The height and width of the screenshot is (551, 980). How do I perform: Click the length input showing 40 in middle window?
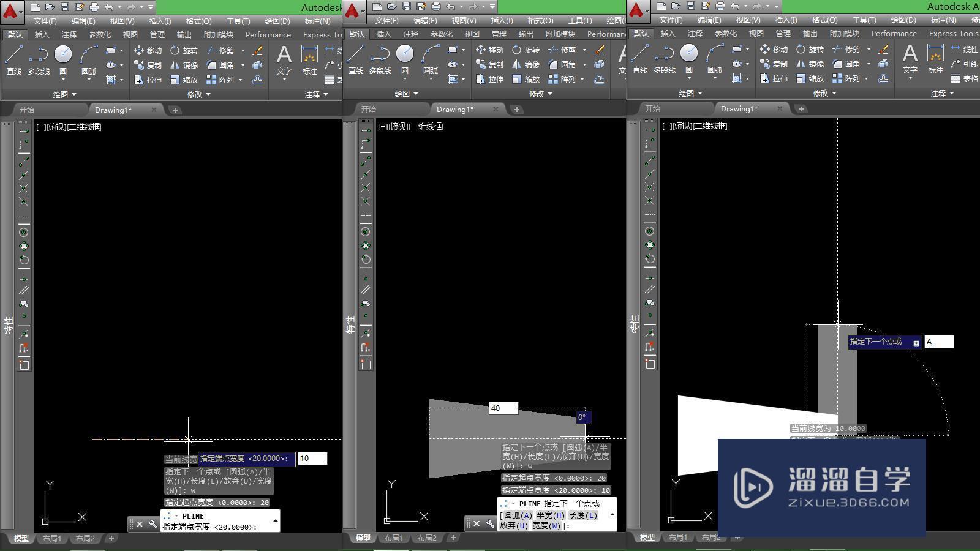coord(503,408)
